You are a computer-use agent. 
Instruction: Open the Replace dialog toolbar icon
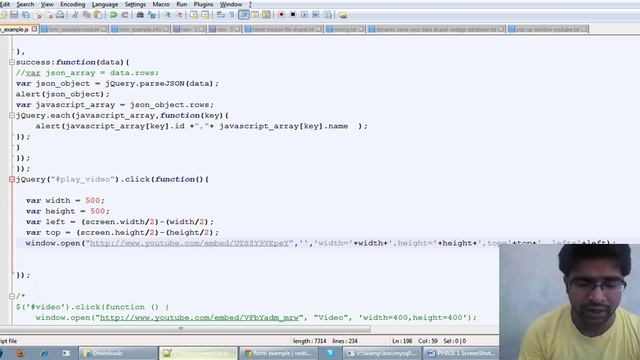coord(152,15)
